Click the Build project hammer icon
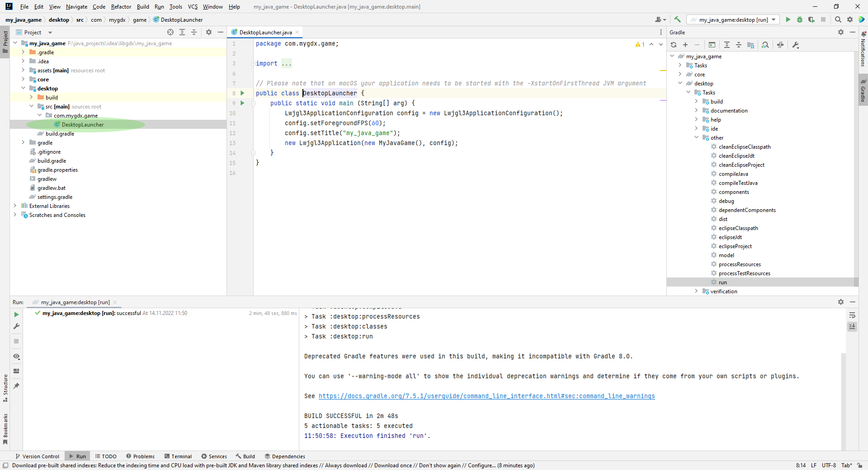The width and height of the screenshot is (868, 470). coord(677,19)
